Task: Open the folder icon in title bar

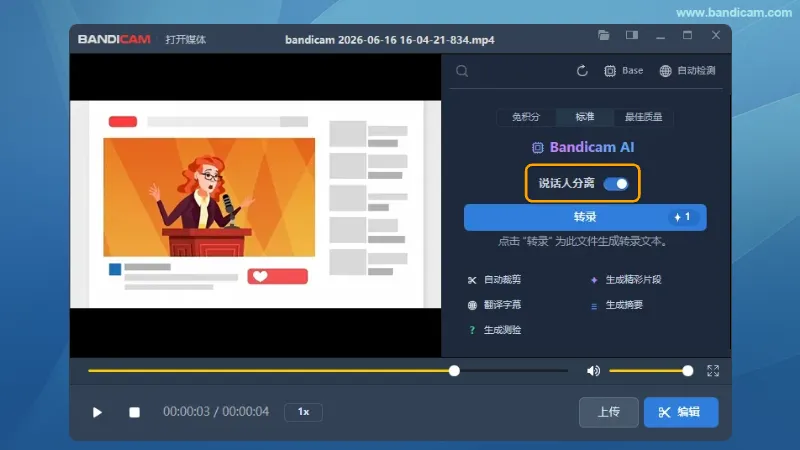Action: click(604, 35)
